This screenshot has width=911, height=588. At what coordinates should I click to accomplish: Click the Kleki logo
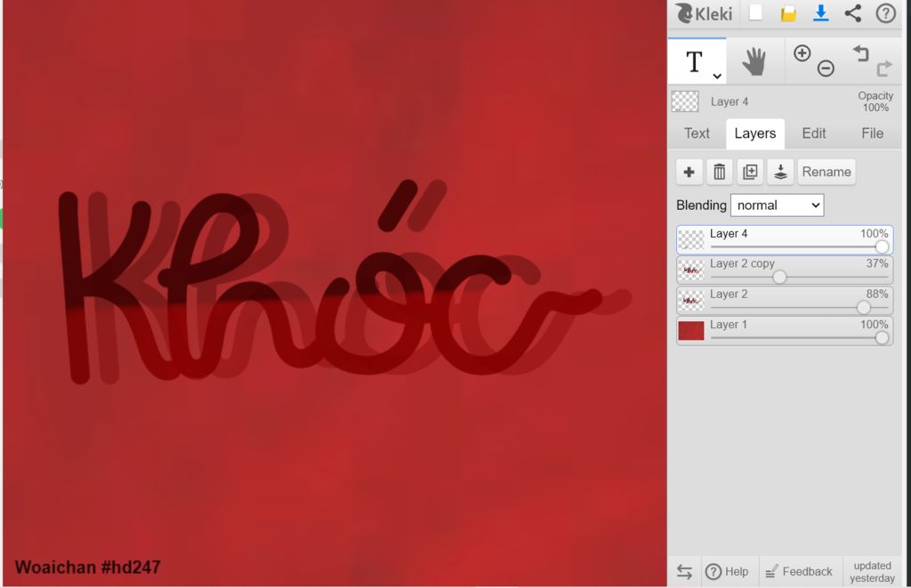click(704, 12)
